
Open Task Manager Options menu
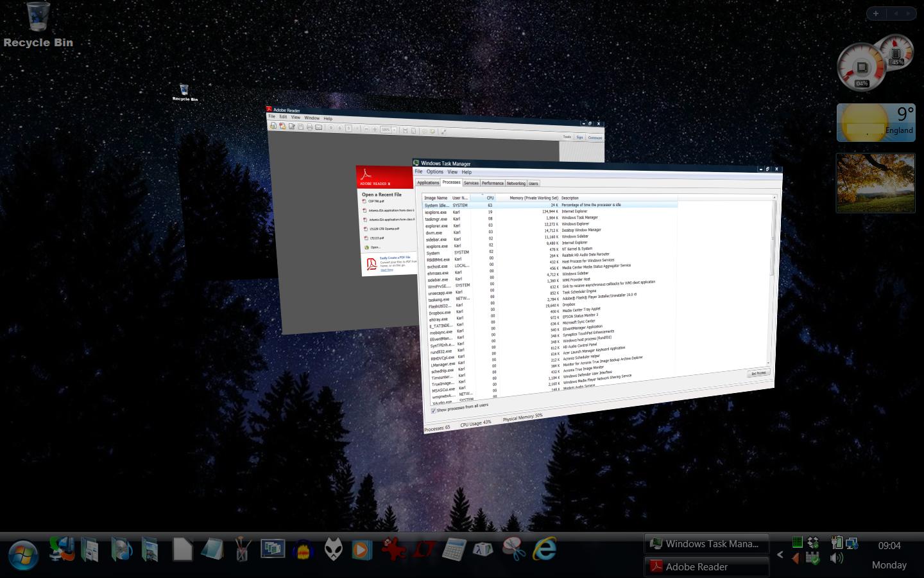click(x=434, y=171)
